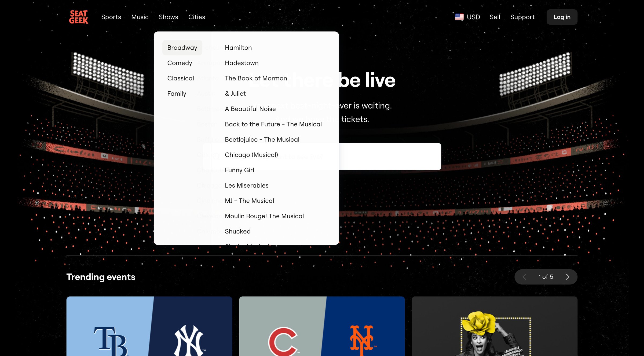The width and height of the screenshot is (644, 356).
Task: Open Rays vs Yankees trending event card
Action: click(149, 326)
